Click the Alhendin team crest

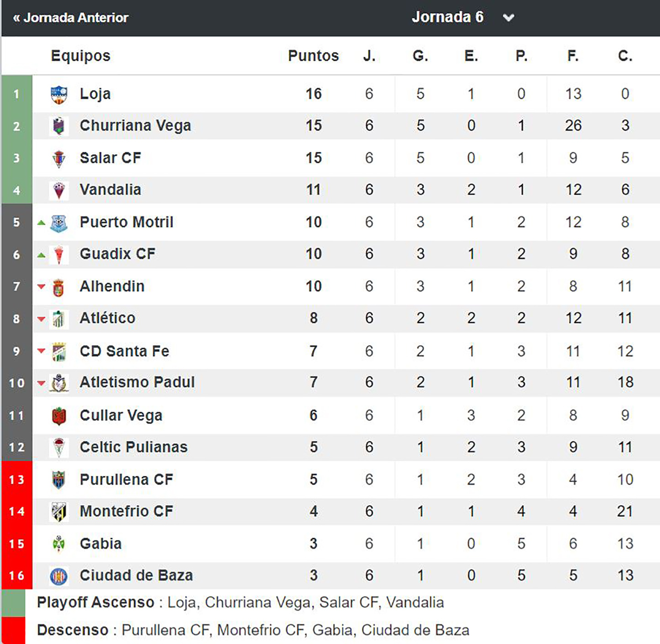(x=59, y=287)
